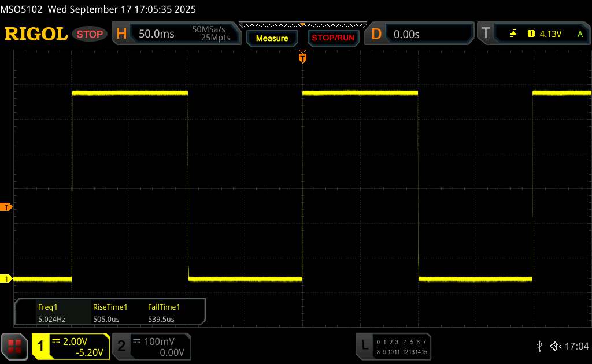Click the 0.00s horizontal delay value
The image size is (592, 364).
(406, 34)
